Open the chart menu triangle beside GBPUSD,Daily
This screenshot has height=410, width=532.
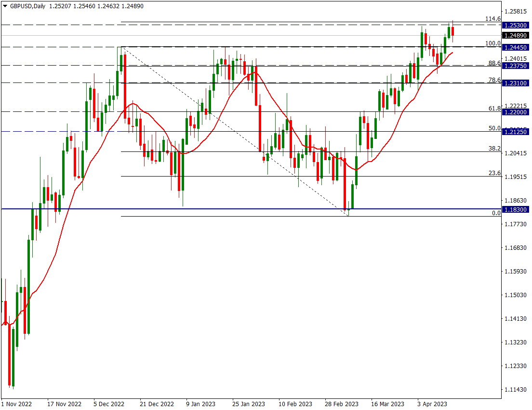pos(5,6)
